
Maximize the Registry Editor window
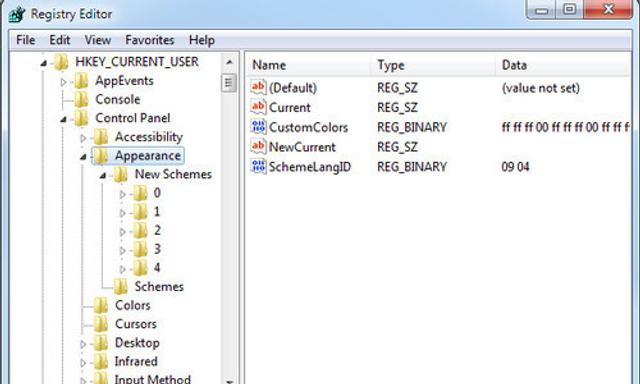click(570, 9)
